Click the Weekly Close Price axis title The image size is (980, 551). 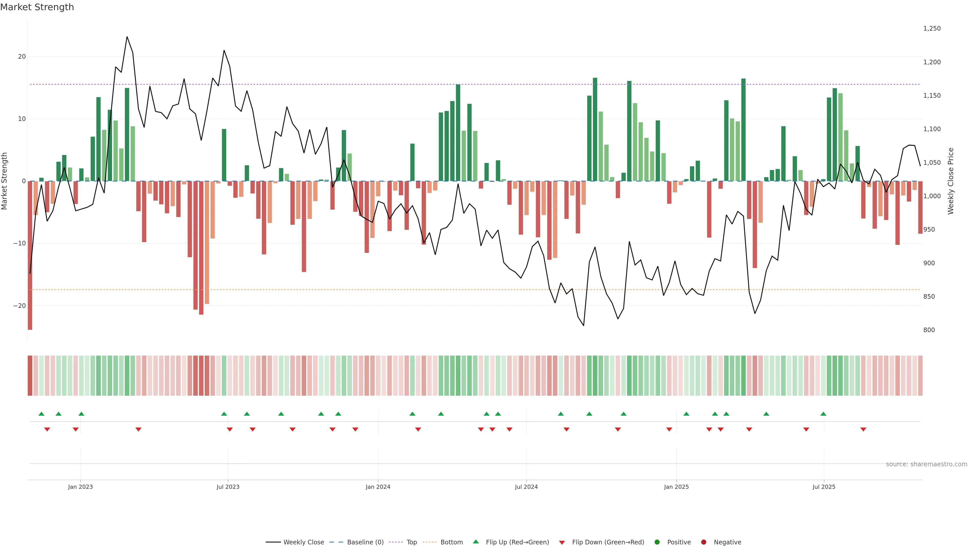[951, 181]
